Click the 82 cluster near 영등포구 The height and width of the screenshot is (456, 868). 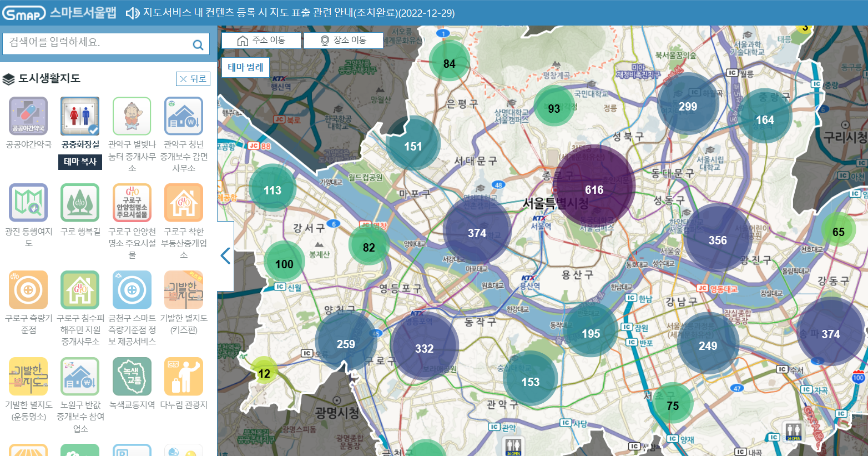coord(369,245)
